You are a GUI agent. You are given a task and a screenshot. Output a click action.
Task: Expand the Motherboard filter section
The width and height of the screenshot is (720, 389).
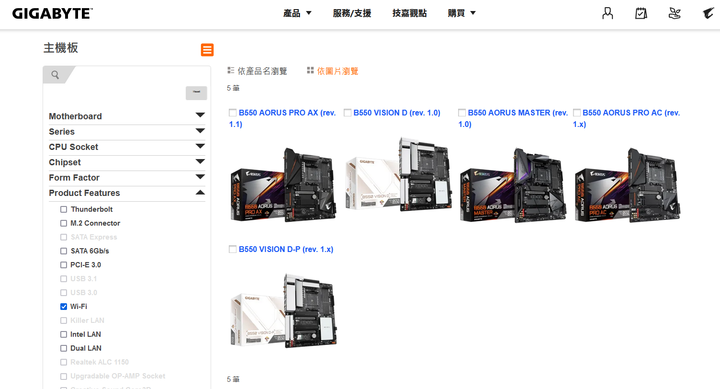[x=127, y=116]
